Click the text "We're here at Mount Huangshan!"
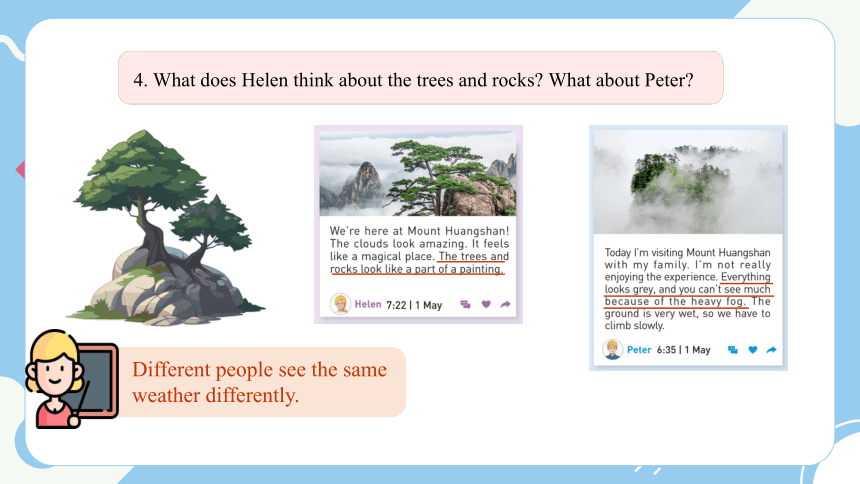Screen dimensions: 860x484 pyautogui.click(x=420, y=231)
